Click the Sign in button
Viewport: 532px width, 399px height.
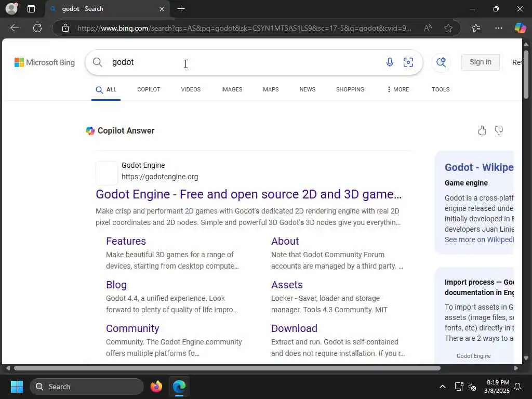pos(481,62)
